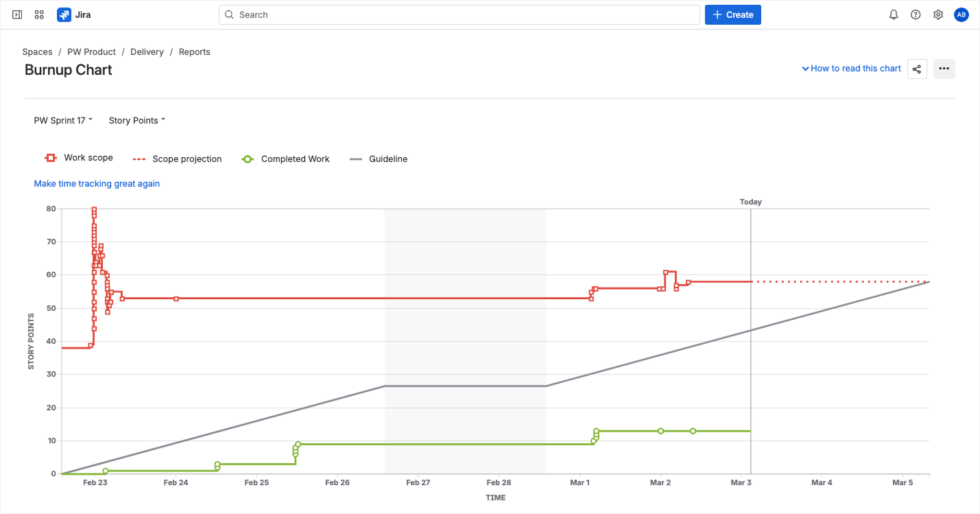Click the Mar 4 axis label
The image size is (980, 514).
[x=822, y=482]
